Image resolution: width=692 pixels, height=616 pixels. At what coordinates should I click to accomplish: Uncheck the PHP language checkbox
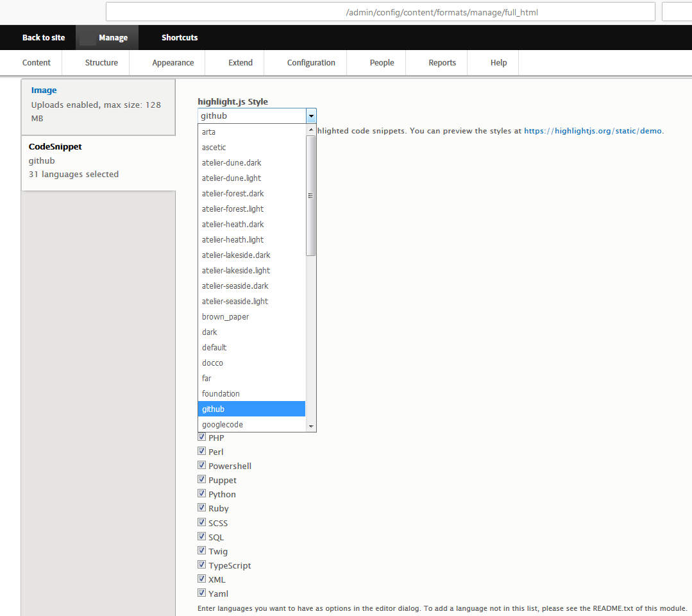pyautogui.click(x=201, y=437)
